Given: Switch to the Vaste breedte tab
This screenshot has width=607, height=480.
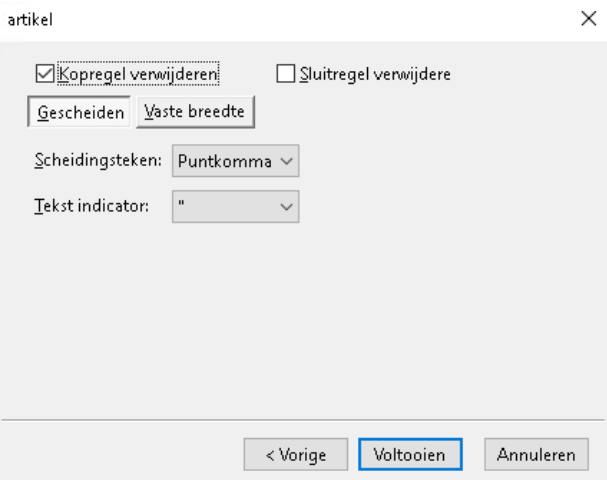Looking at the screenshot, I should tap(195, 113).
